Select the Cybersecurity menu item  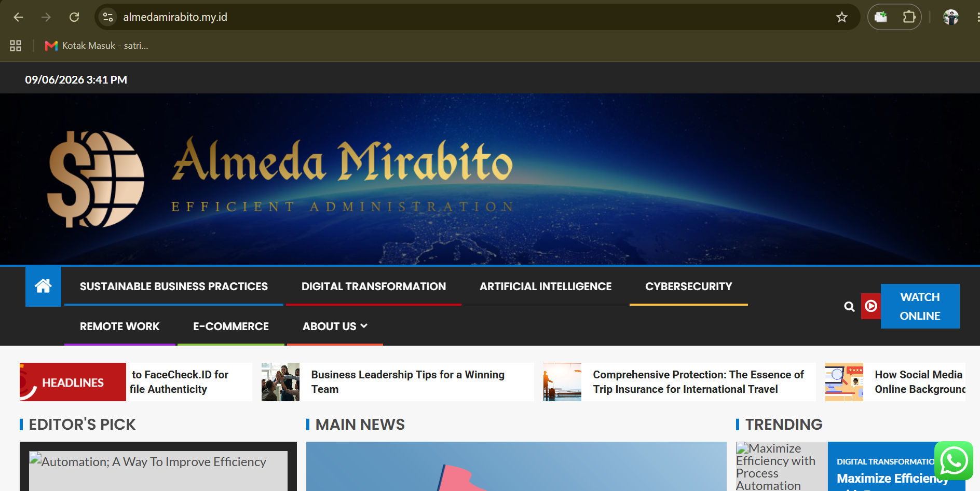(x=689, y=286)
